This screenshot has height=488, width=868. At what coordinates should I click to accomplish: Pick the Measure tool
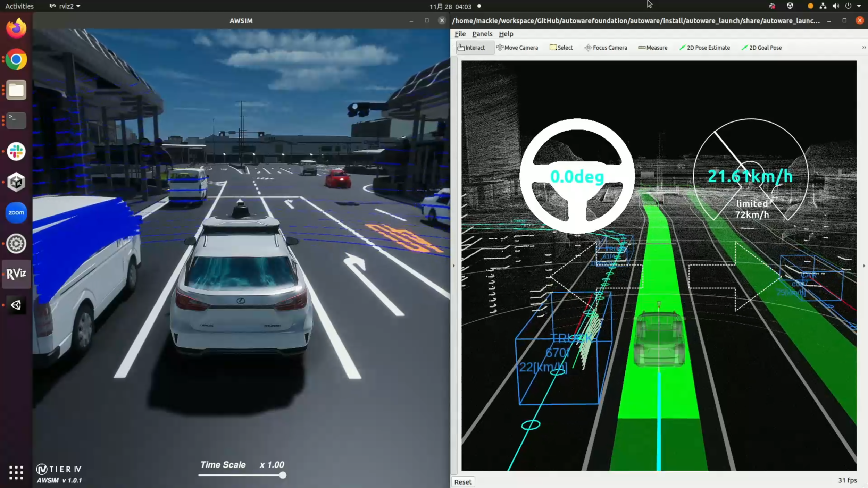click(653, 48)
